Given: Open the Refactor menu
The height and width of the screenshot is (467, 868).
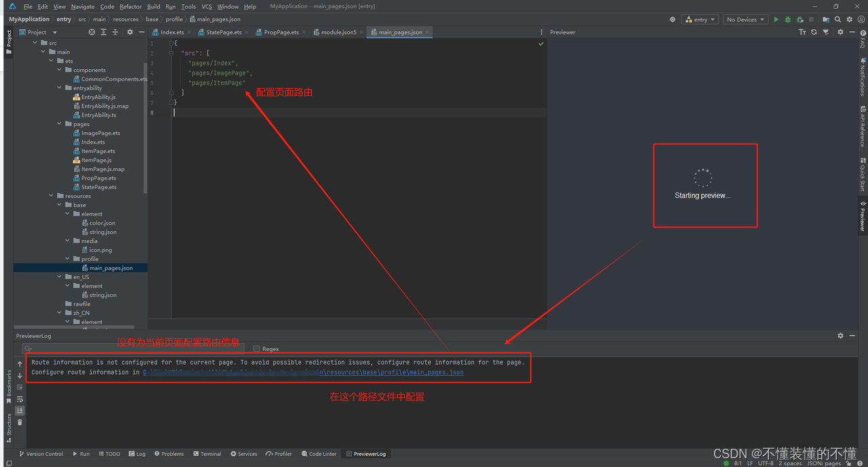Looking at the screenshot, I should coord(131,6).
